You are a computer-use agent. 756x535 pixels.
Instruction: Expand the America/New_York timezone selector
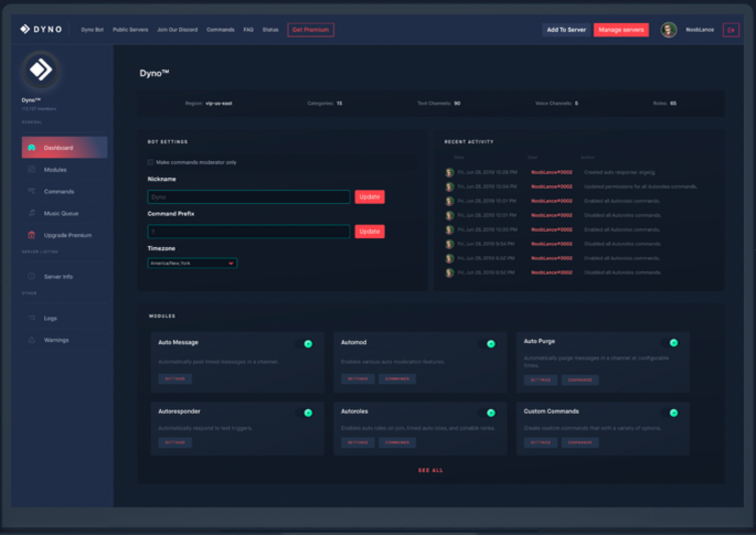tap(191, 263)
